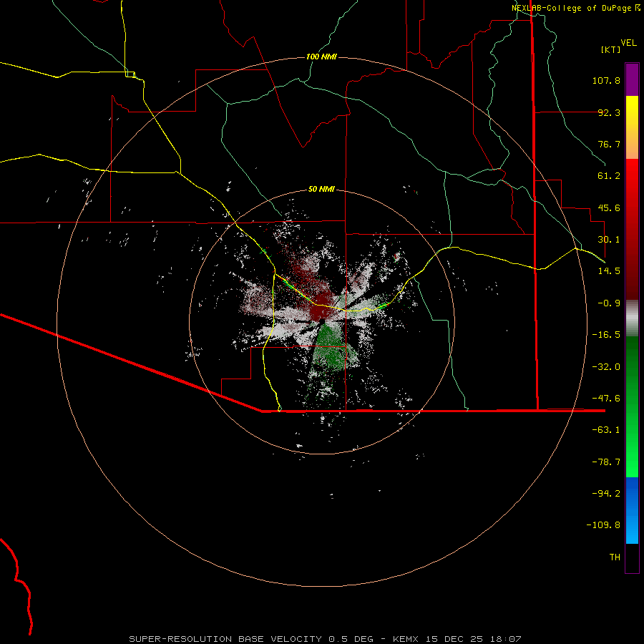Click the -32.0 legend value

click(606, 367)
